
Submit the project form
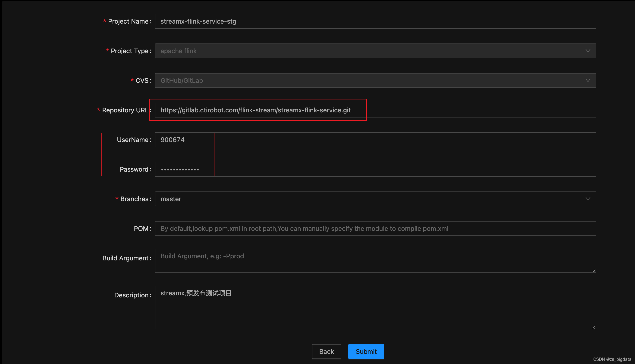[366, 352]
